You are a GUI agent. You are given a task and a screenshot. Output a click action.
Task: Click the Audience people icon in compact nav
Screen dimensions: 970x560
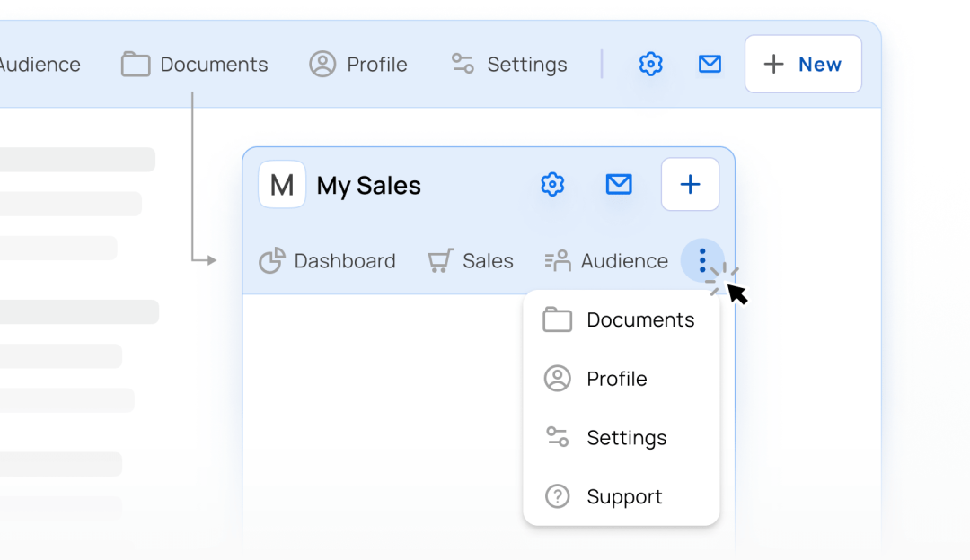tap(558, 261)
